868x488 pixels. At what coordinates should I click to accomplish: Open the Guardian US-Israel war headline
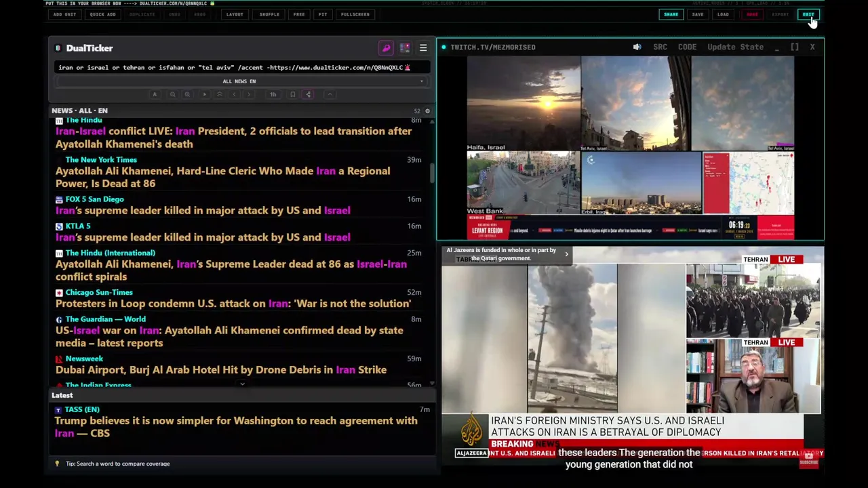pos(229,337)
